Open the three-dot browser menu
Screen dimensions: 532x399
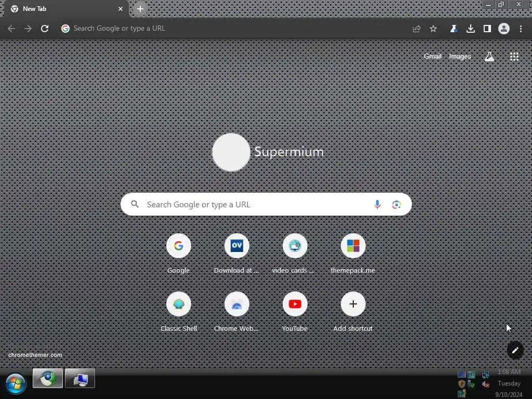click(521, 29)
